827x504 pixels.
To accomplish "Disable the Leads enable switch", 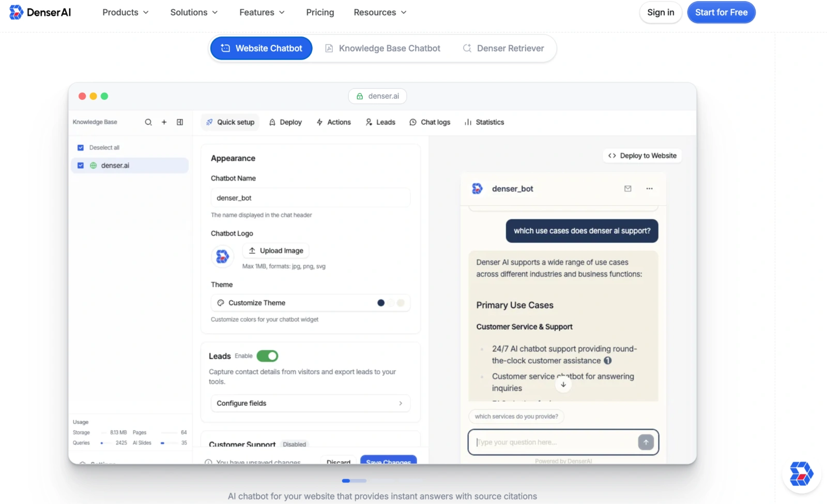I will click(x=267, y=356).
